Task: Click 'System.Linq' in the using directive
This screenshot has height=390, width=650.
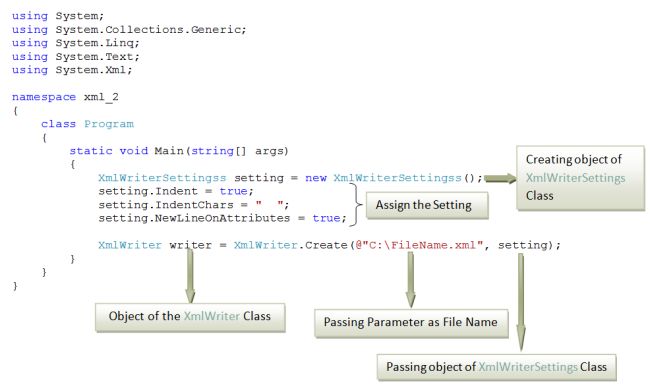Action: pos(95,43)
